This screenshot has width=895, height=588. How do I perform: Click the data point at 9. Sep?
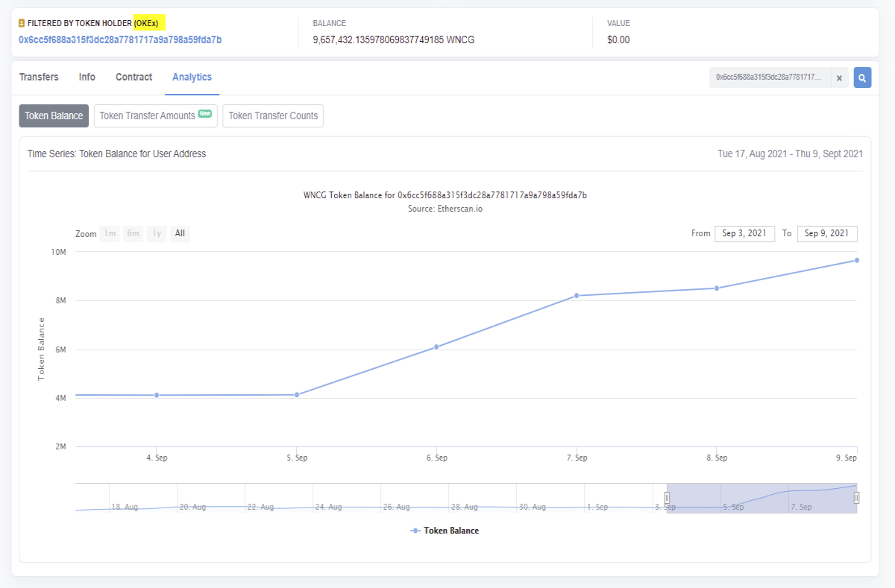(x=857, y=260)
